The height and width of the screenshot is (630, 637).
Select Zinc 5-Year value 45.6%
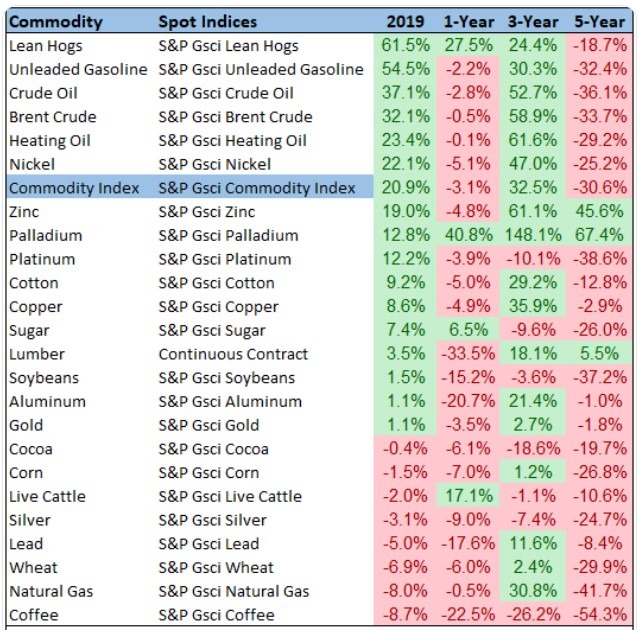[599, 211]
